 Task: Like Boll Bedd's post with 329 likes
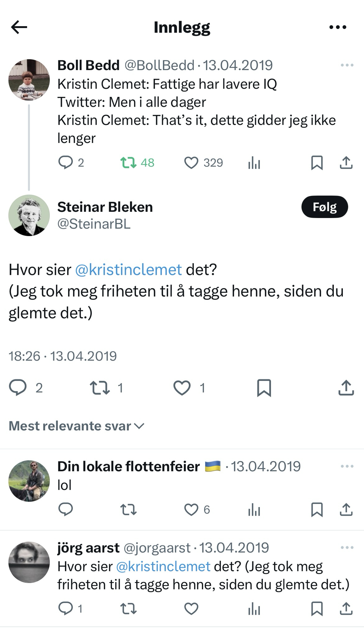click(191, 163)
